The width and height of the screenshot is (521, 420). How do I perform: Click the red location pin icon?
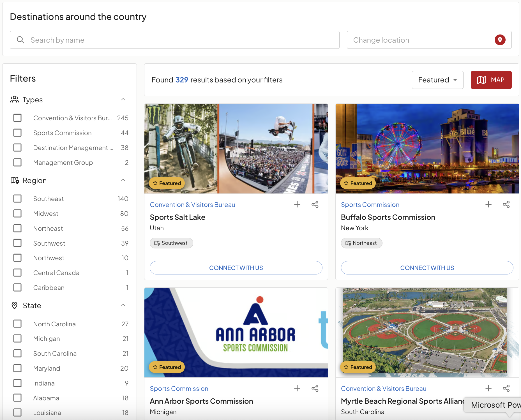tap(500, 40)
